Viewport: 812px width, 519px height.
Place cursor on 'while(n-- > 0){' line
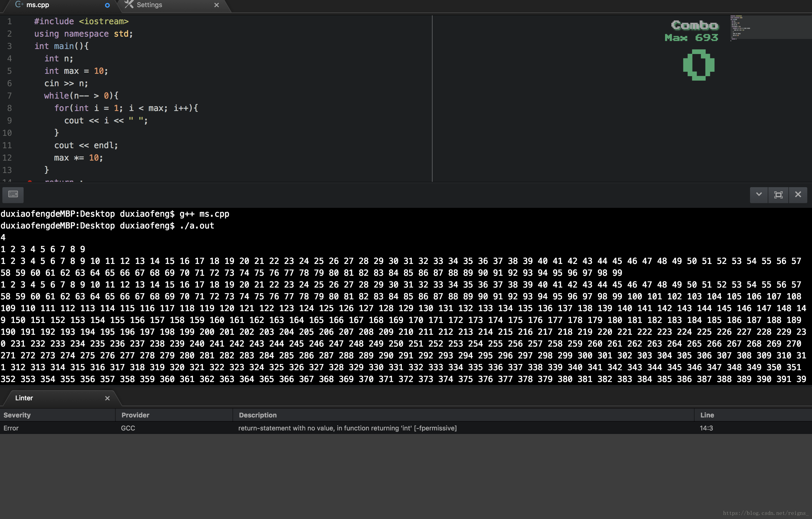(x=81, y=96)
